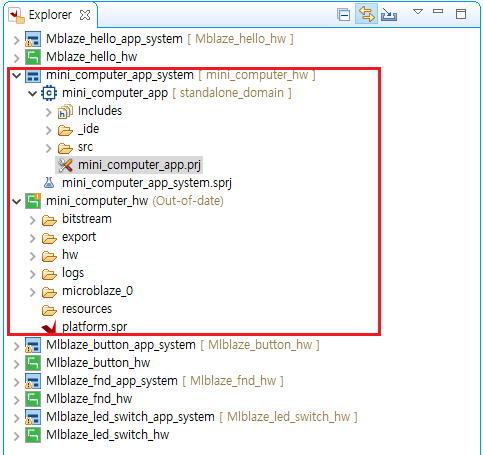Click mini_computer_hw out-of-date platform icon
Image resolution: width=483 pixels, height=455 pixels.
33,201
